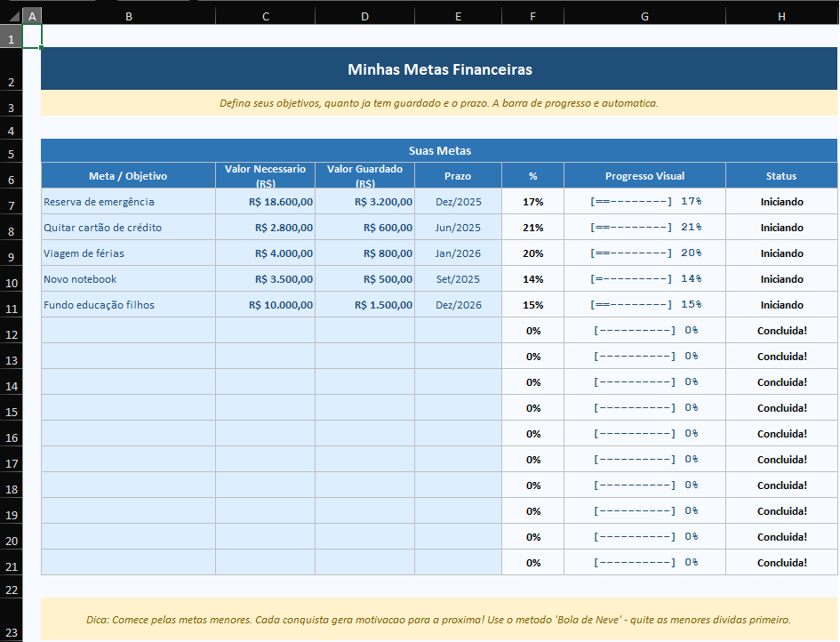The height and width of the screenshot is (642, 840).
Task: Click the value R$ 4.000,00
Action: (265, 253)
